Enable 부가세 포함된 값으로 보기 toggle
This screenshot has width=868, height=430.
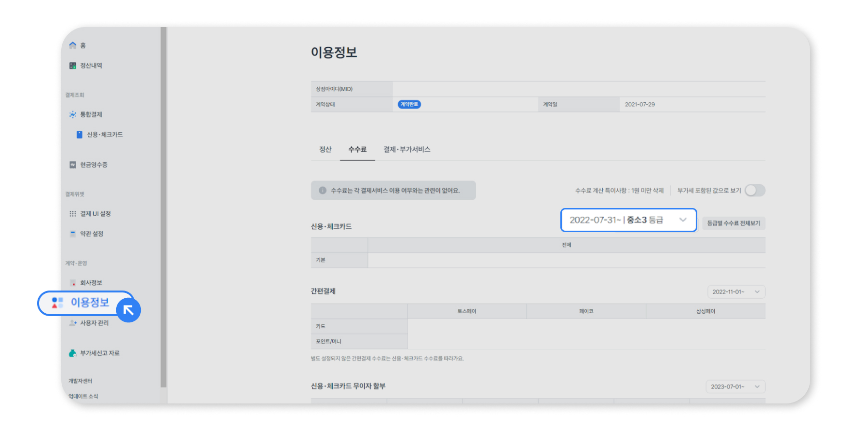point(755,191)
